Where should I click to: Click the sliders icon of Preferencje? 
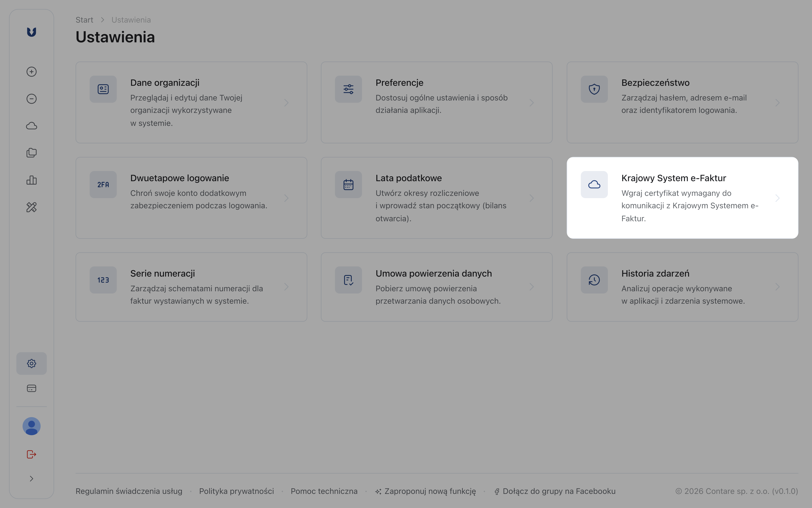tap(348, 89)
